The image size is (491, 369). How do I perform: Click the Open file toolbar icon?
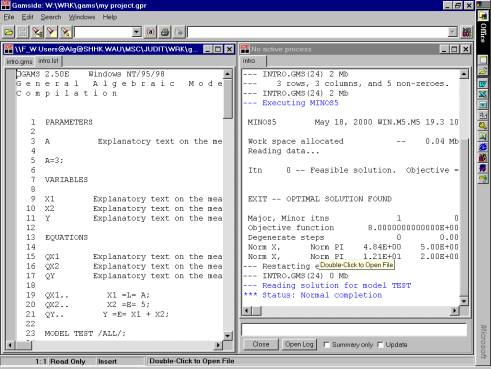coord(9,32)
